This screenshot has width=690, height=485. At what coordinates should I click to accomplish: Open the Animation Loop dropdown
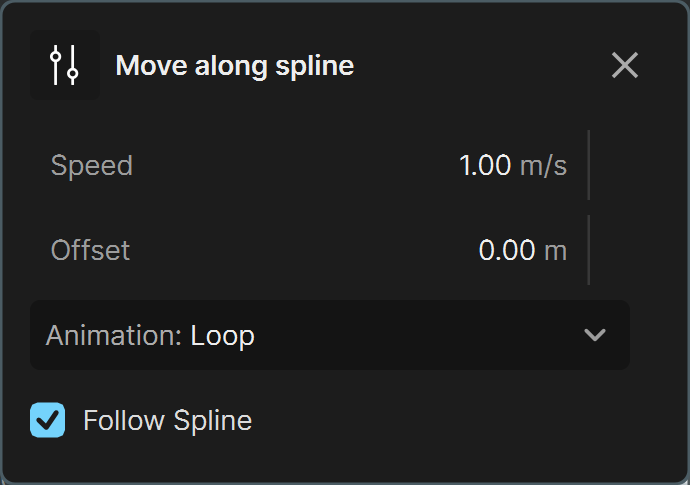(x=330, y=335)
